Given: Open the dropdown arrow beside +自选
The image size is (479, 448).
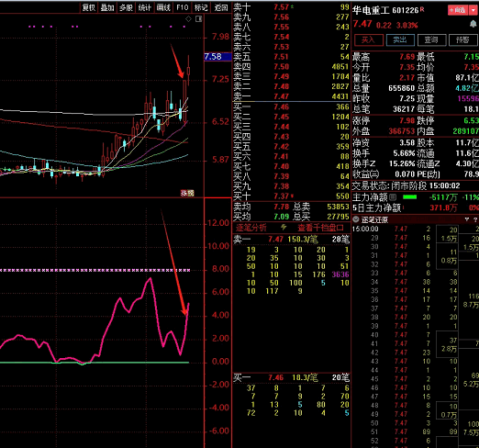Looking at the screenshot, I should click(x=473, y=10).
